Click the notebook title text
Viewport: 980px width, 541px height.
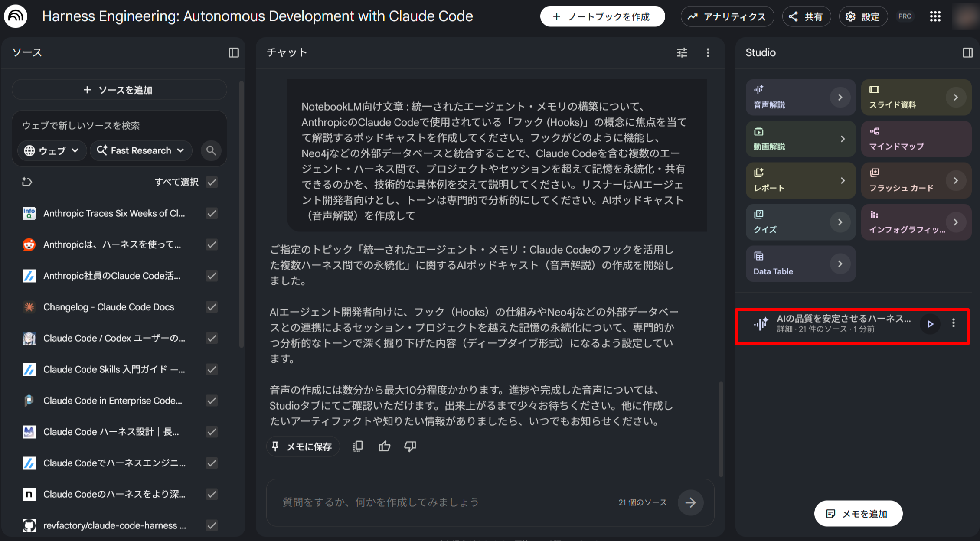pyautogui.click(x=258, y=16)
